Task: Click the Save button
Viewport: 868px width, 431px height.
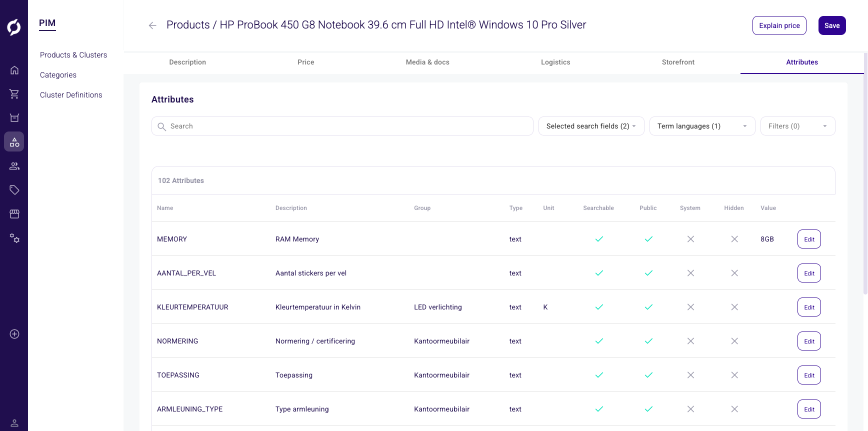Action: click(832, 25)
